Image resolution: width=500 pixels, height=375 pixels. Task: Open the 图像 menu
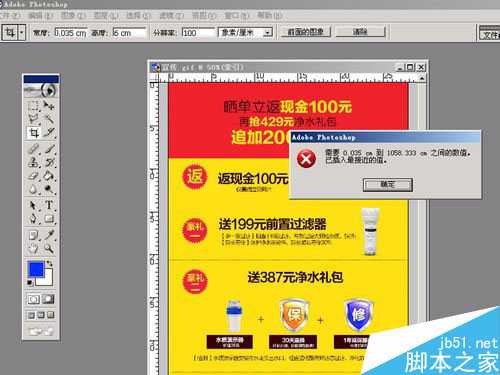pyautogui.click(x=73, y=15)
